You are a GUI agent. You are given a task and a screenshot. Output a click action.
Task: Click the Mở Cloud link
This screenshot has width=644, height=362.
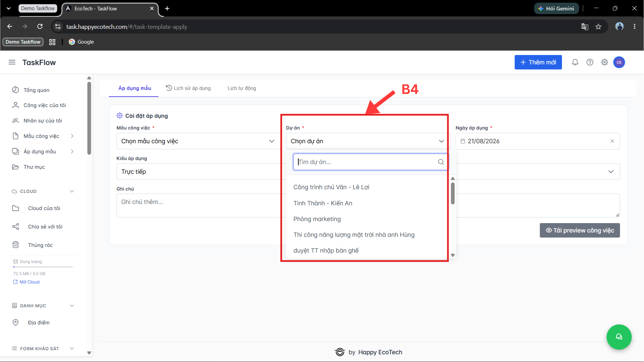coord(27,282)
